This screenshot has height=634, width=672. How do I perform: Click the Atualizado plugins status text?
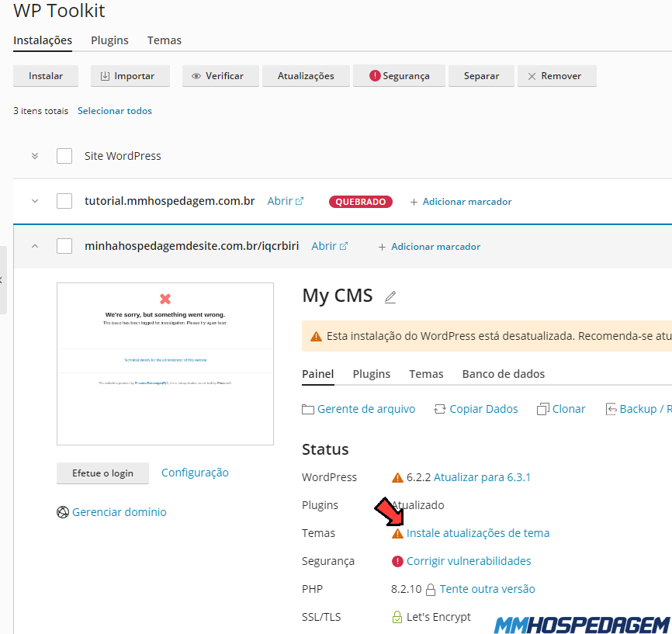(x=417, y=505)
